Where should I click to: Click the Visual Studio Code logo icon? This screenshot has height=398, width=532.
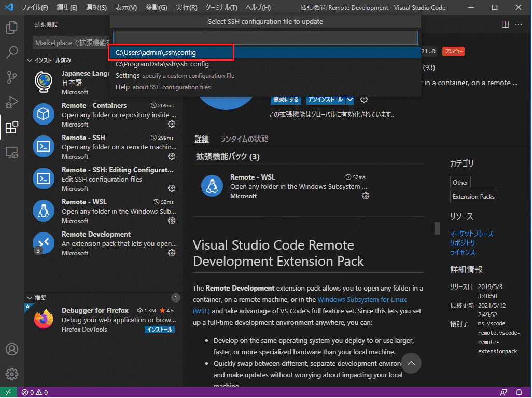coord(9,7)
